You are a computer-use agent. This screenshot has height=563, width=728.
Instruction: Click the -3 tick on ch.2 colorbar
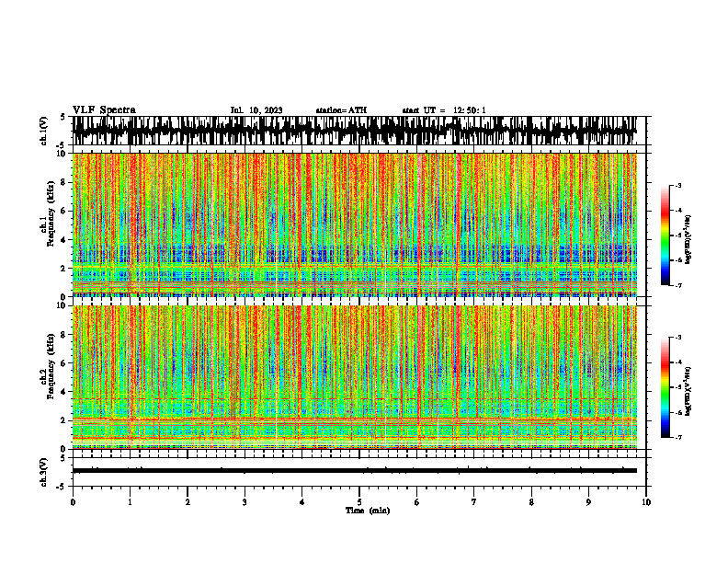click(678, 338)
